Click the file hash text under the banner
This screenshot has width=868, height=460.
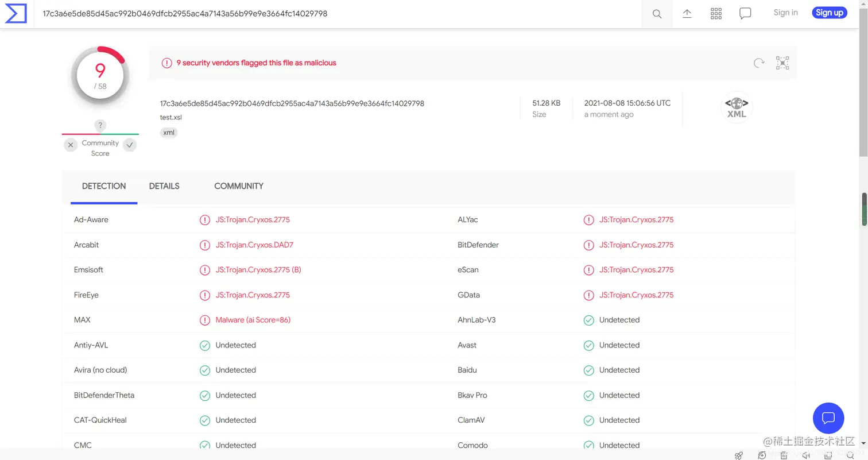(x=292, y=103)
